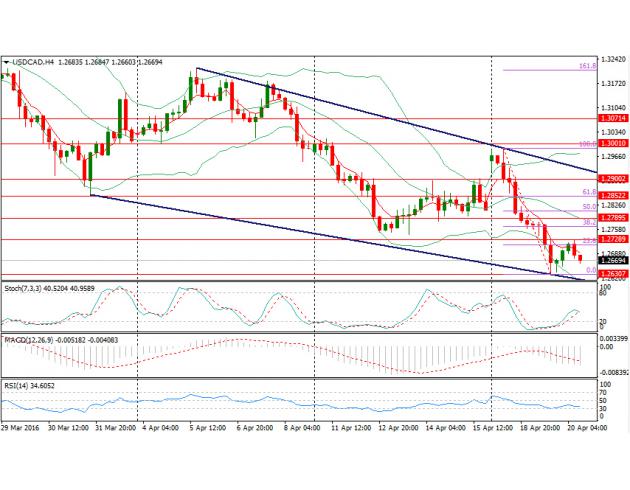Select the 1.30714 red price level tag
Screen dimensions: 630x490
click(612, 118)
